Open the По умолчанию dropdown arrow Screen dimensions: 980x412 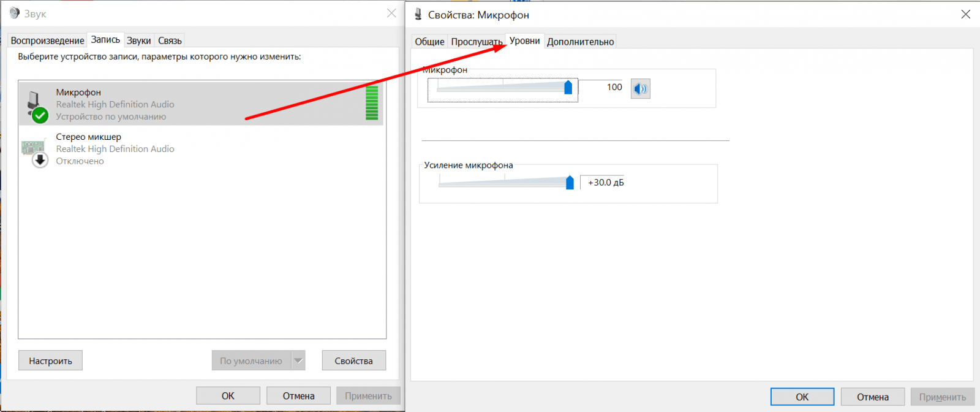(x=298, y=360)
